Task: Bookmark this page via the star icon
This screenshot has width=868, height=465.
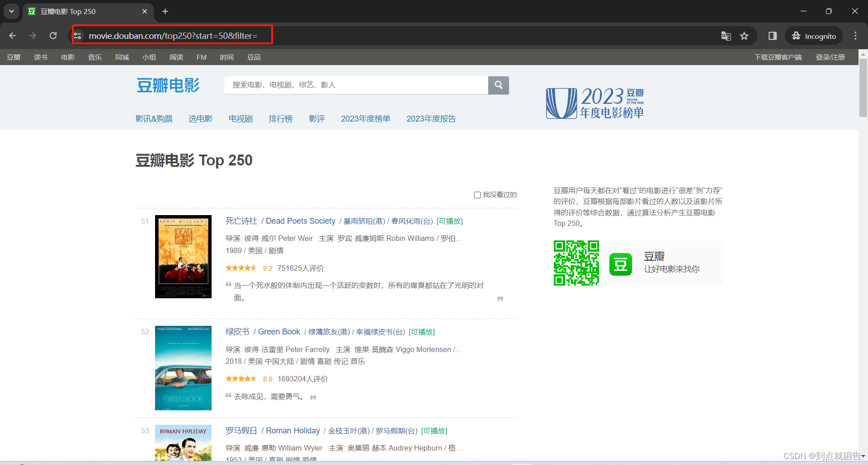Action: point(744,36)
